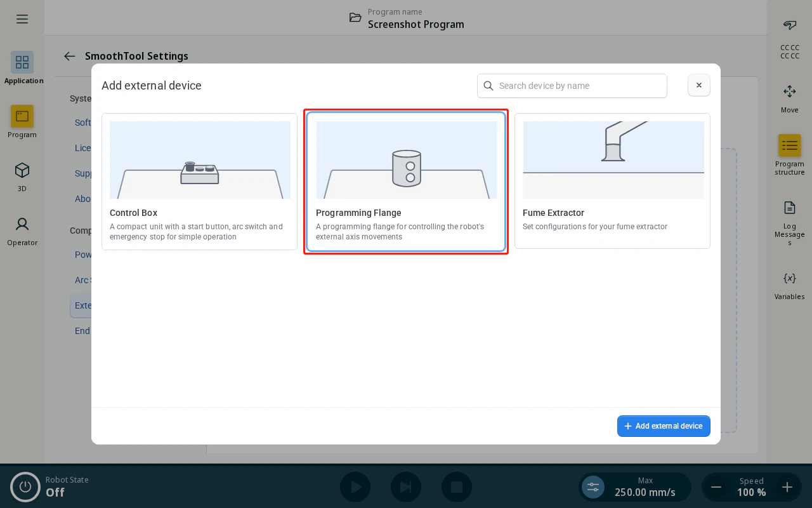This screenshot has height=508, width=812.
Task: Click the 250.00 mm/s max speed value
Action: click(645, 492)
